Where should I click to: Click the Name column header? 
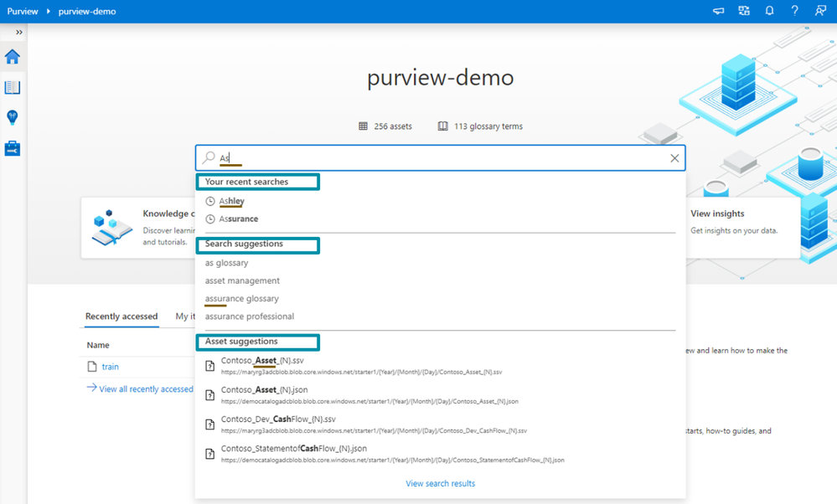[x=98, y=345]
